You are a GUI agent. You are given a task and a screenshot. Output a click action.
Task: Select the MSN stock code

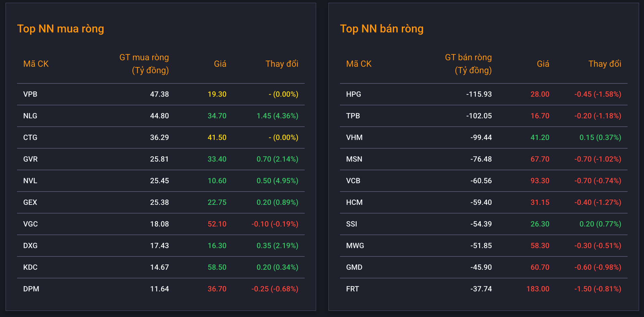[354, 159]
